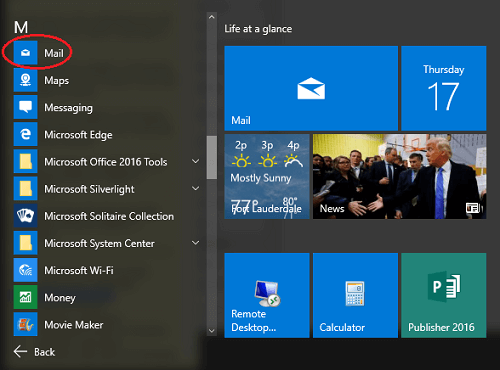Launch the Money app icon
Image resolution: width=500 pixels, height=370 pixels.
(x=25, y=297)
